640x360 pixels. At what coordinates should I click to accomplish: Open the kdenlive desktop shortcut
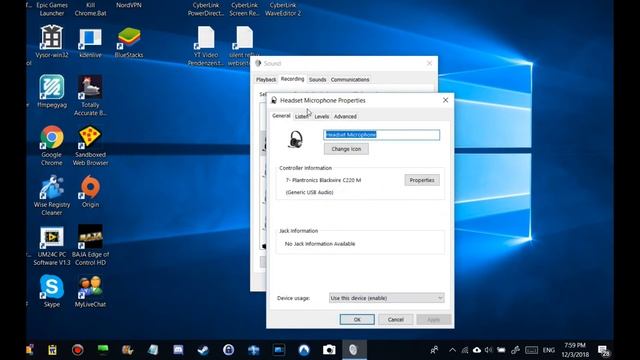tap(90, 42)
